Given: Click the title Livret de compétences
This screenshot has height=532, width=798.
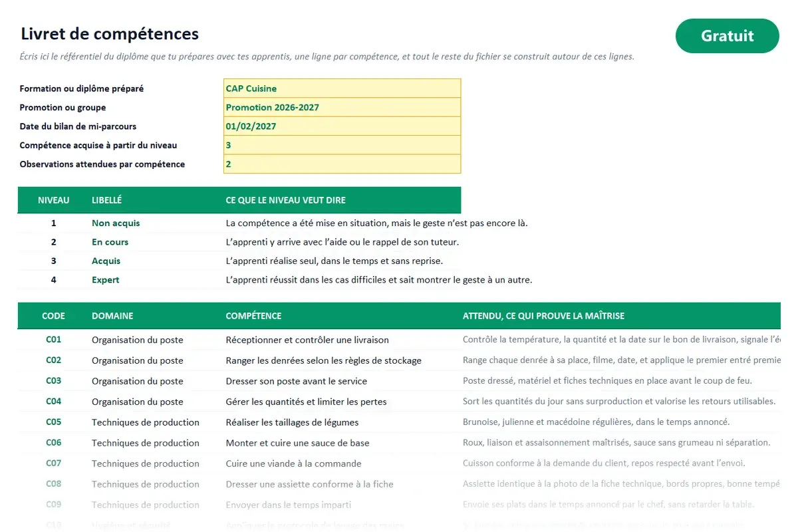Looking at the screenshot, I should pyautogui.click(x=110, y=33).
